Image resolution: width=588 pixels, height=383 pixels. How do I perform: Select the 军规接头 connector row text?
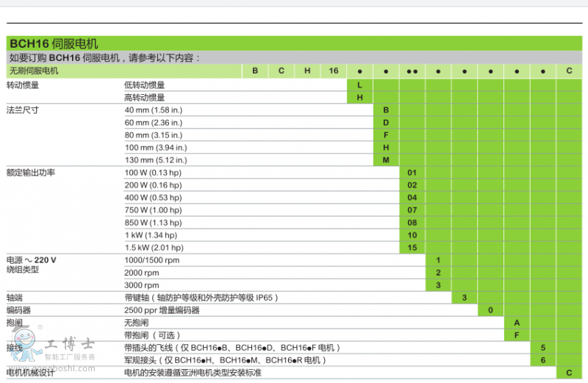pos(224,360)
